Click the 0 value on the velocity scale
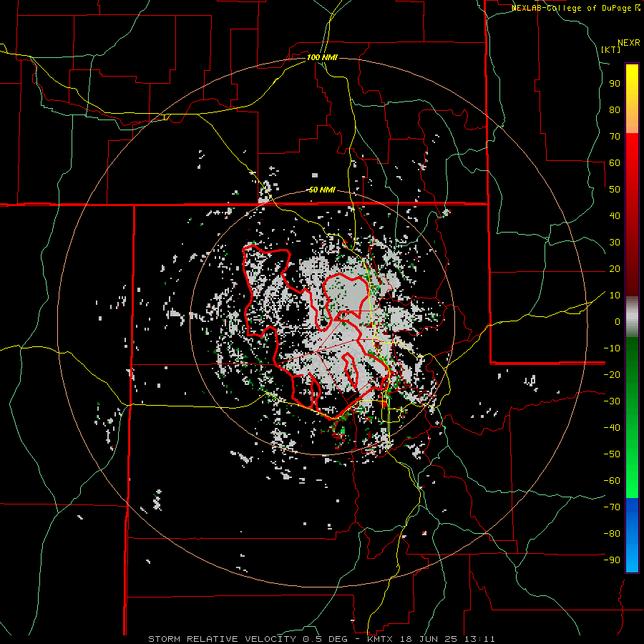The width and height of the screenshot is (644, 644). click(x=618, y=321)
